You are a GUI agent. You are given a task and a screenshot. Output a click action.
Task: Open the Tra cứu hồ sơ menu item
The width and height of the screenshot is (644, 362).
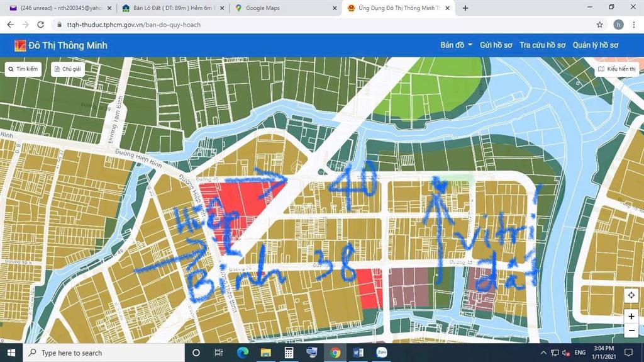(542, 45)
